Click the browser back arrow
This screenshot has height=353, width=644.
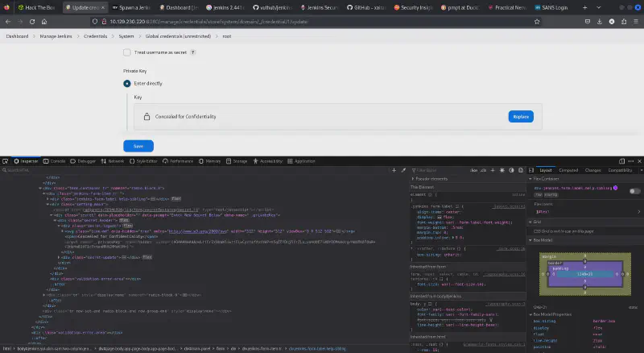8,20
